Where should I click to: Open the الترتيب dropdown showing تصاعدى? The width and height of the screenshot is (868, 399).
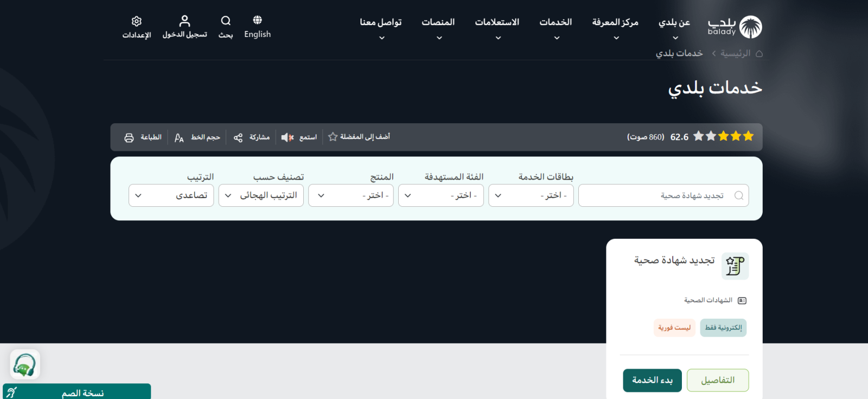pyautogui.click(x=171, y=195)
